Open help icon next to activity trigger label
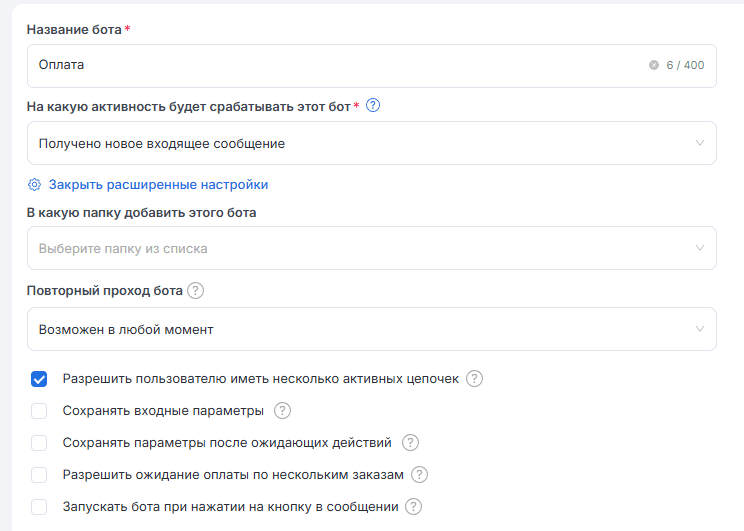This screenshot has width=744, height=531. point(373,105)
